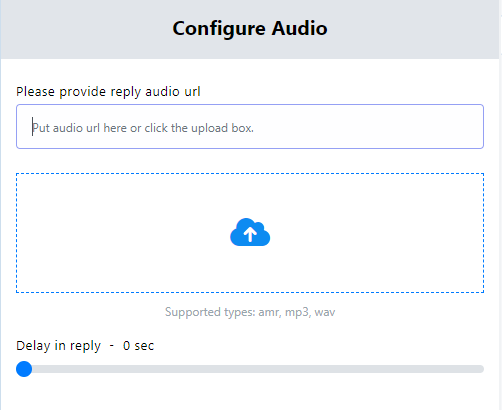Click the 'wav' word in supported types
Image resolution: width=502 pixels, height=410 pixels.
[325, 313]
